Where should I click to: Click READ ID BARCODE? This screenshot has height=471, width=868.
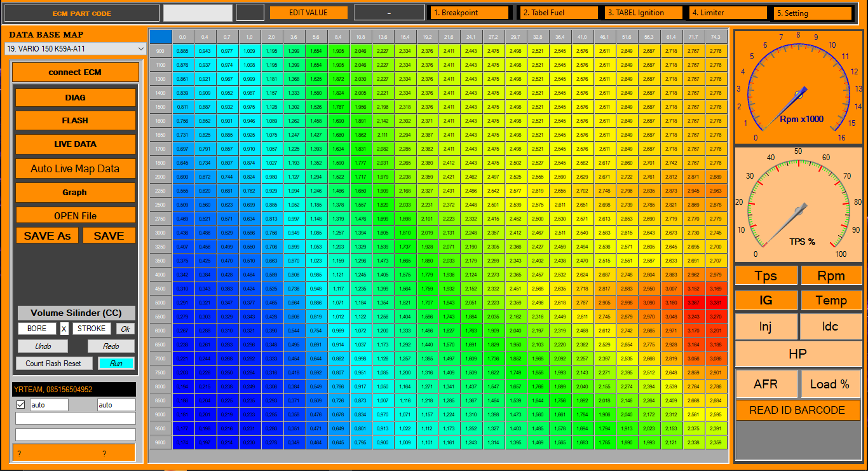click(798, 411)
